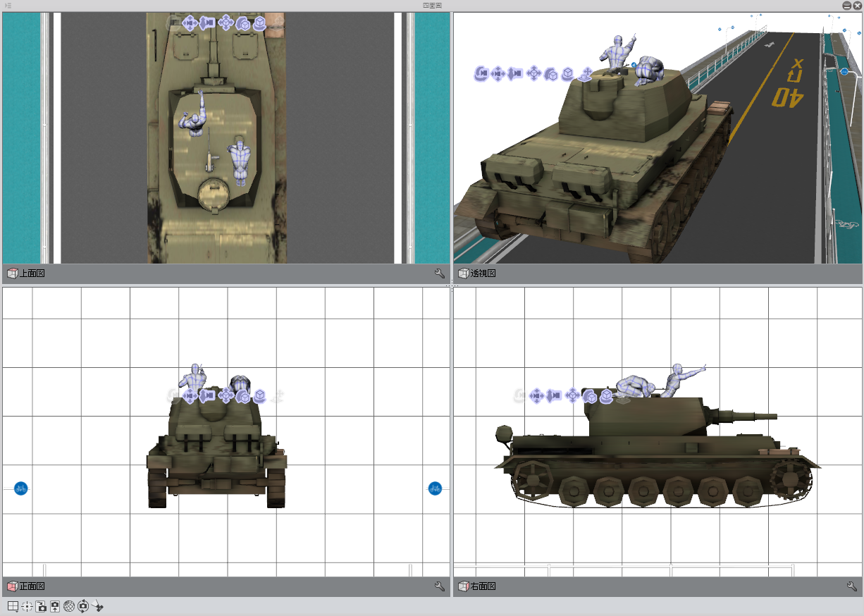864x616 pixels.
Task: Select the tank turret in front view
Action: click(215, 417)
